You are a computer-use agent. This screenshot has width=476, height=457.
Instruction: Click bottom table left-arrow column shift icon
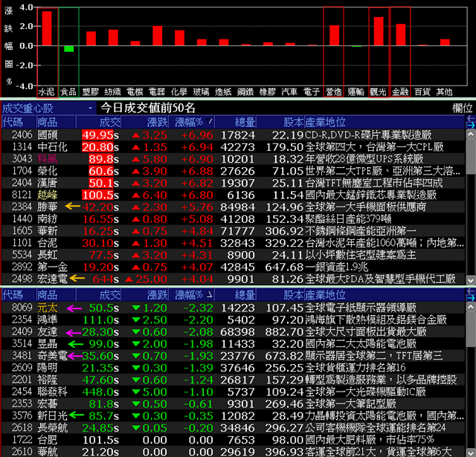471,291
